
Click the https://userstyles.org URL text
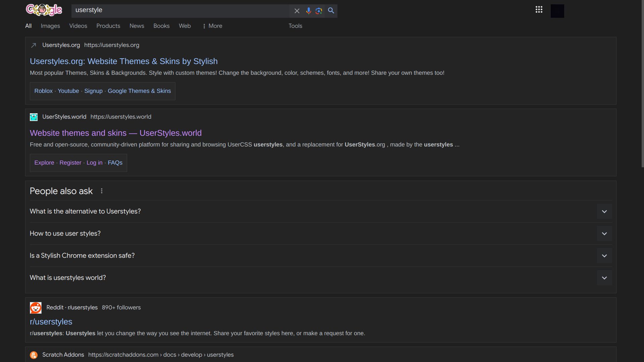pos(112,45)
